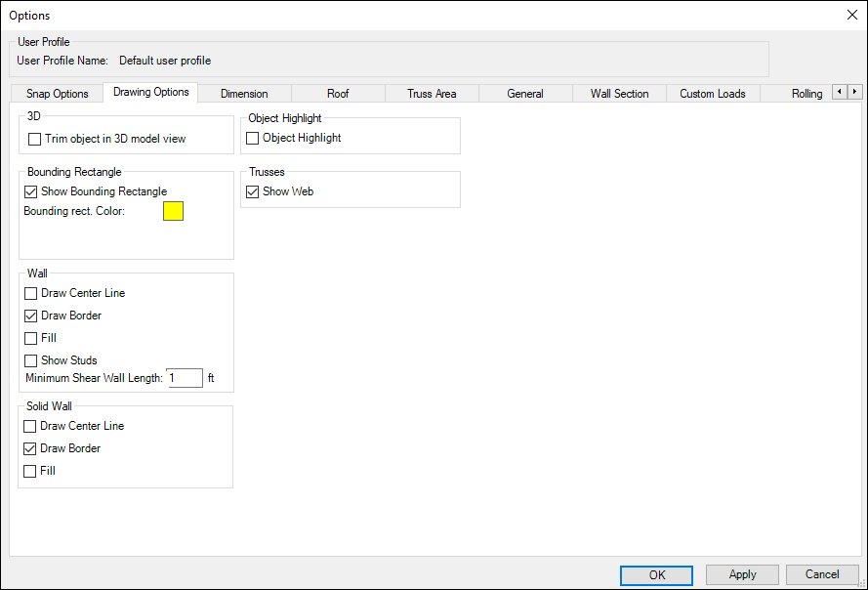
Task: Open the Snap Options tab
Action: (57, 94)
